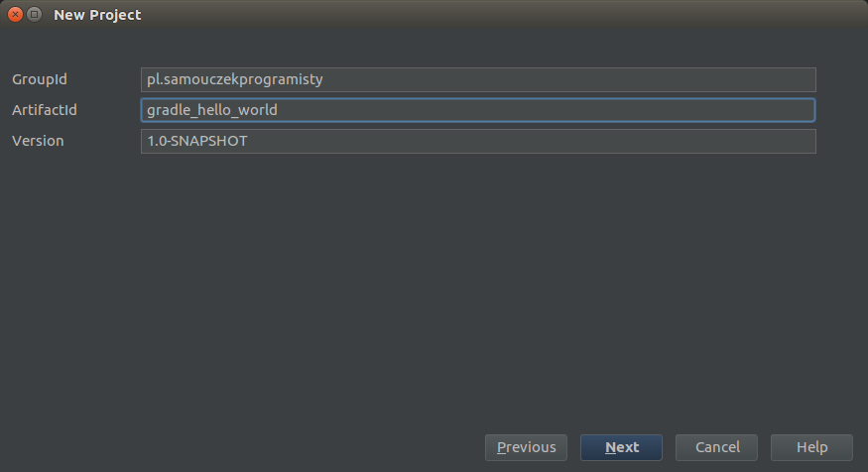
Task: Go back with the Previous button
Action: [x=526, y=447]
